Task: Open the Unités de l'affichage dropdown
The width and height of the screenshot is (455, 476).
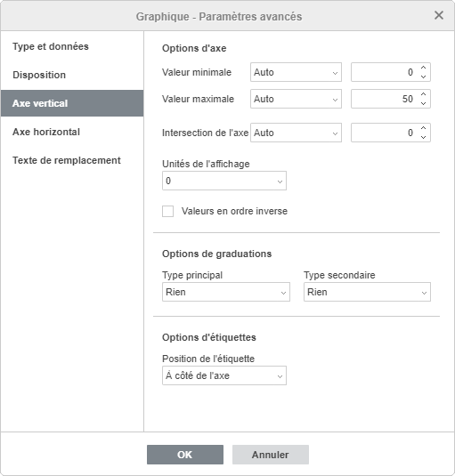Action: point(224,181)
